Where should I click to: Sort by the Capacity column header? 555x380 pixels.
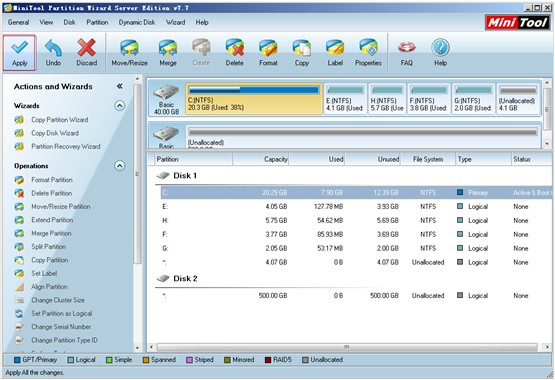pos(261,159)
